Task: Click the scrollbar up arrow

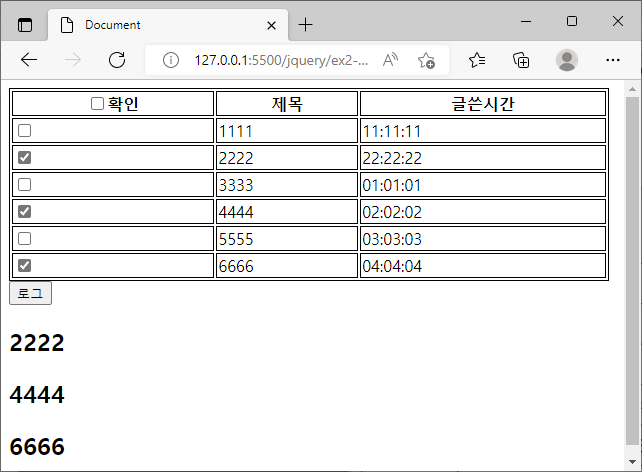Action: click(x=632, y=89)
